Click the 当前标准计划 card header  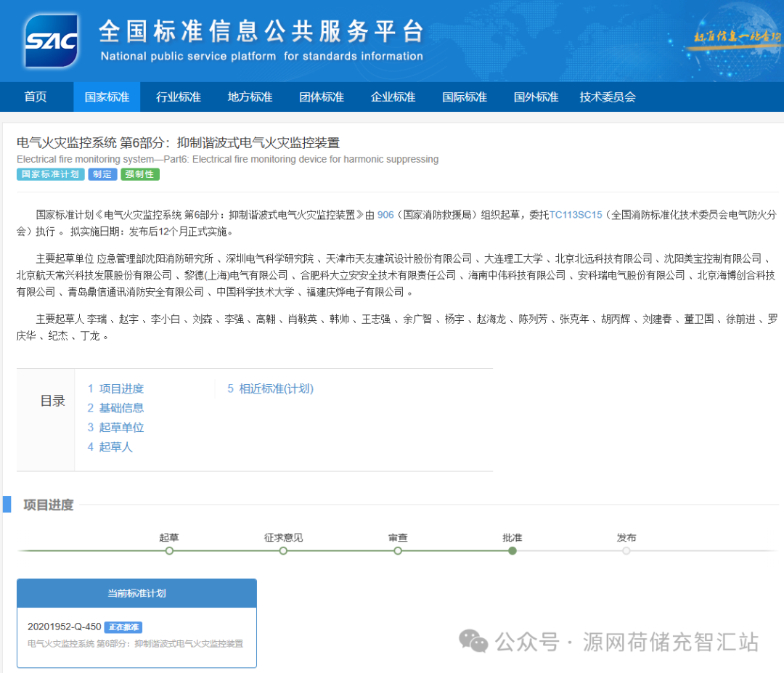pos(136,593)
